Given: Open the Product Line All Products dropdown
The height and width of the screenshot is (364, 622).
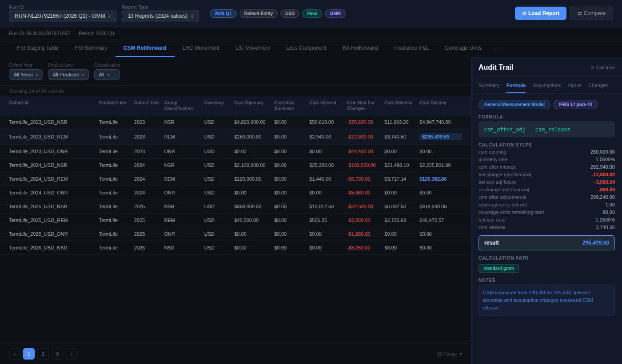Looking at the screenshot, I should pyautogui.click(x=68, y=75).
